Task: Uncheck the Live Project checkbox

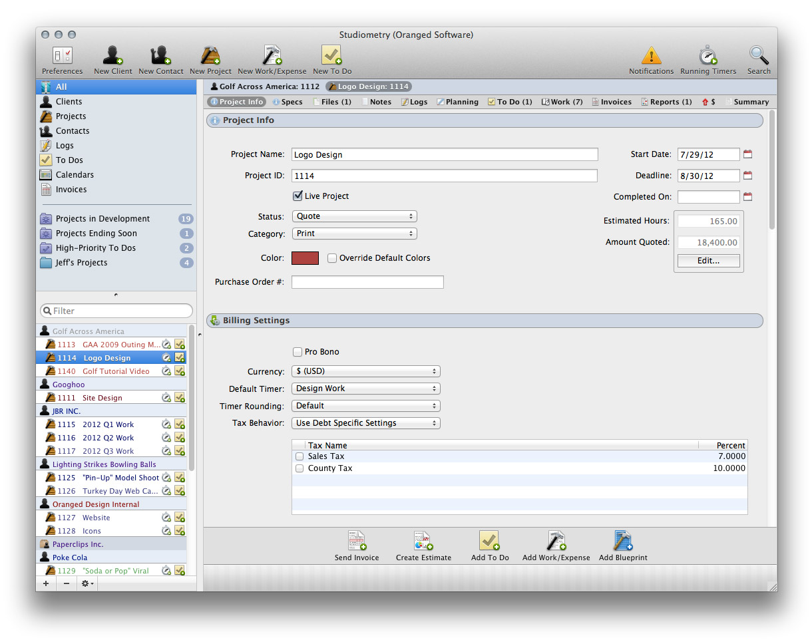Action: click(298, 196)
